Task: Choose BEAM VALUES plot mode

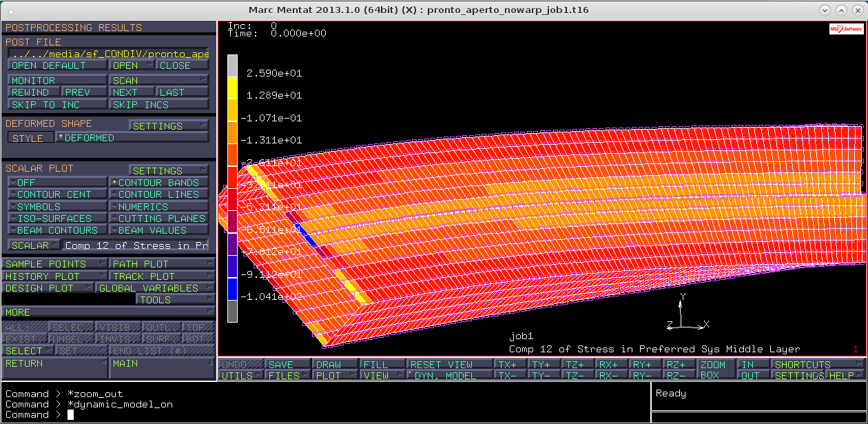Action: click(x=159, y=230)
